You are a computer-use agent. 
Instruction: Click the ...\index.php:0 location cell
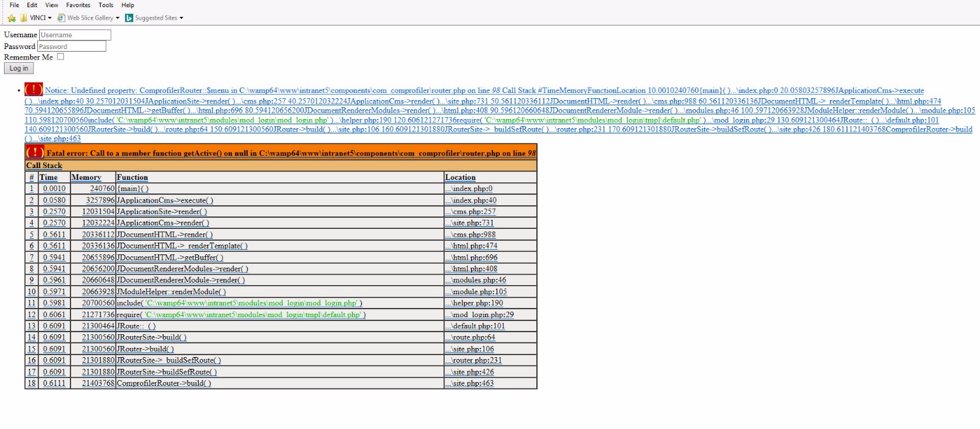(x=490, y=189)
